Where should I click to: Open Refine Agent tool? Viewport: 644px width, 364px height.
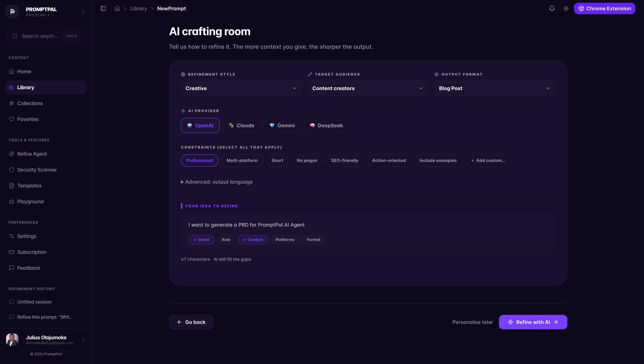click(x=46, y=154)
